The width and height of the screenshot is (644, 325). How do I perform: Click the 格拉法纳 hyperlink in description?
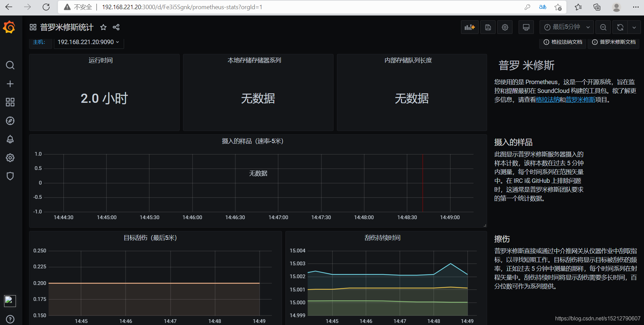547,100
